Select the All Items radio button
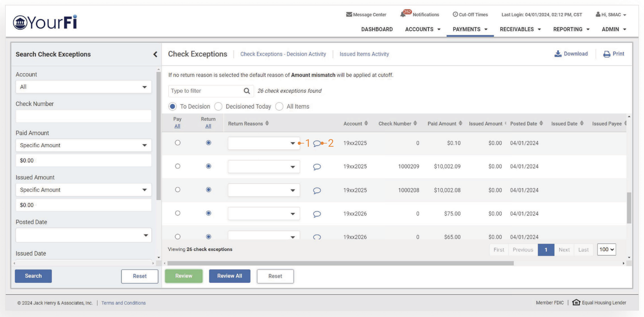 point(279,106)
